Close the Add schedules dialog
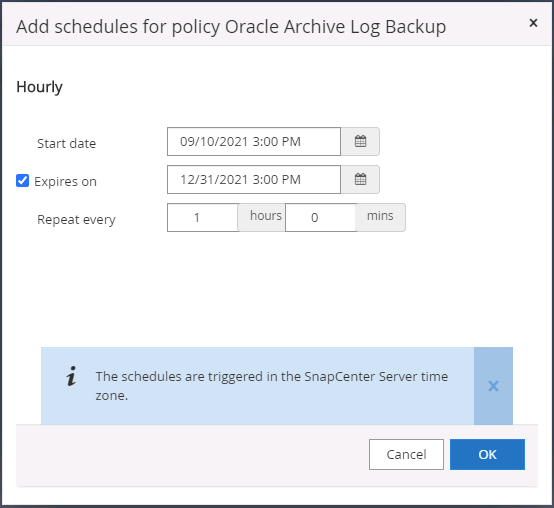554x508 pixels. [533, 23]
